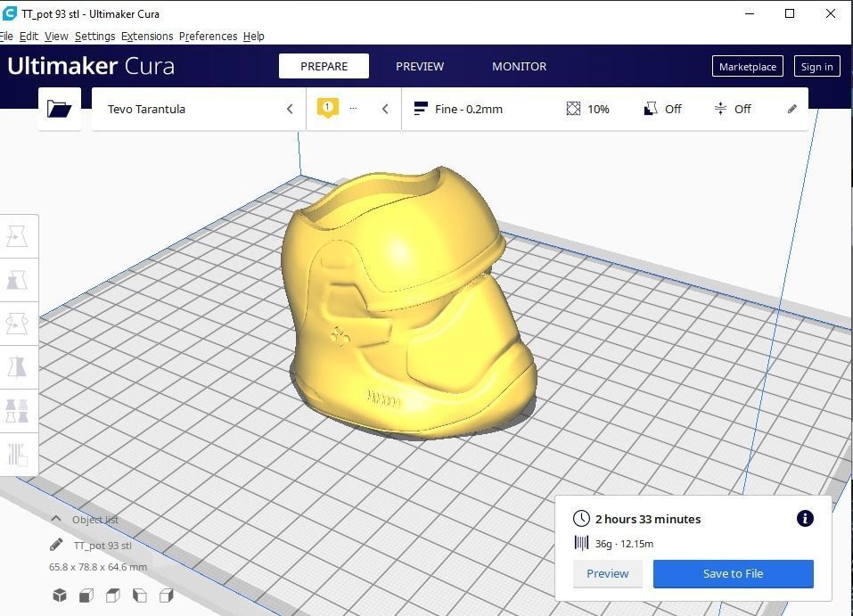Click the 2 hours 33 minutes estimate
Screen dimensions: 853x616
pyautogui.click(x=647, y=519)
